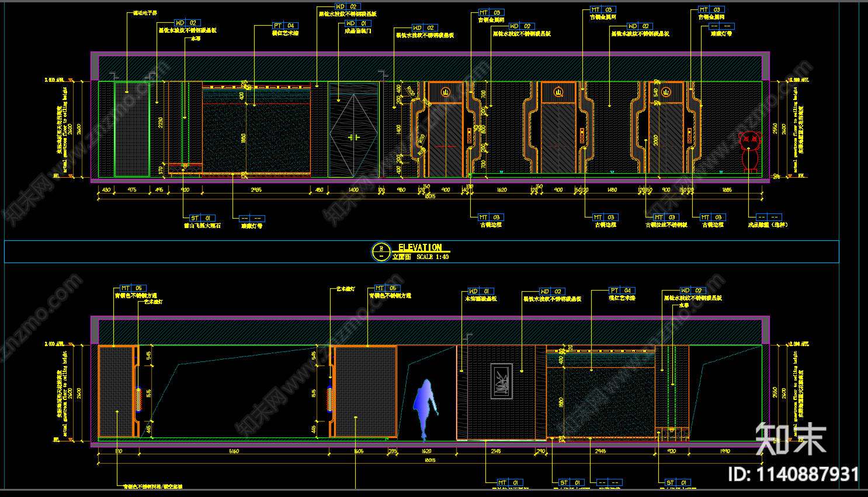Select the 2945 dimension text

[600, 451]
